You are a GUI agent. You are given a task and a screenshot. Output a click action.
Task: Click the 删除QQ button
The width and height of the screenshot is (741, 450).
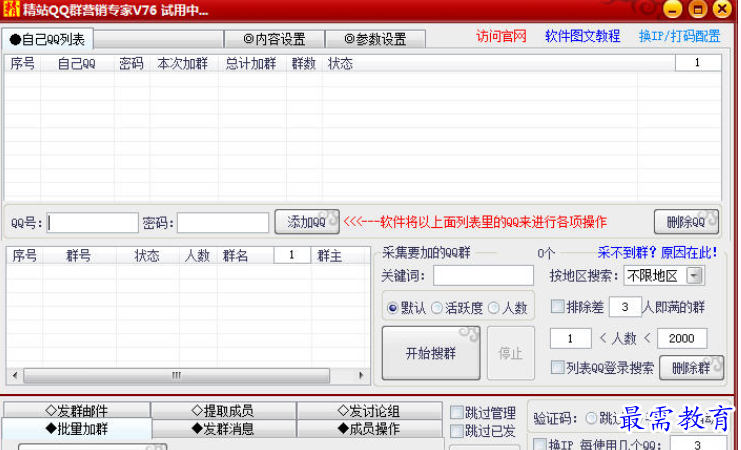[x=687, y=222]
